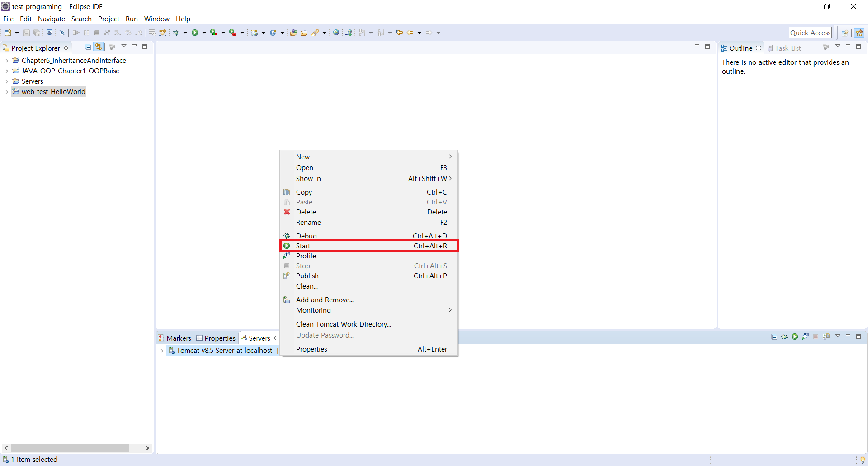The image size is (868, 466).
Task: Click the Quick Access search field
Action: tap(811, 33)
